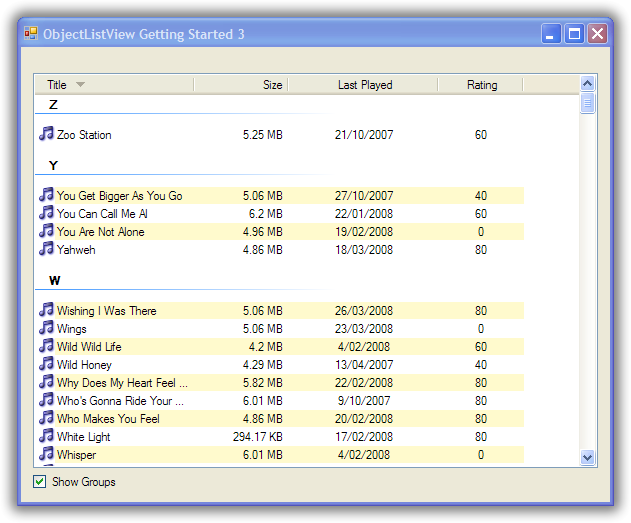This screenshot has height=523, width=631.
Task: Click the app icon in the title bar
Action: tap(30, 34)
